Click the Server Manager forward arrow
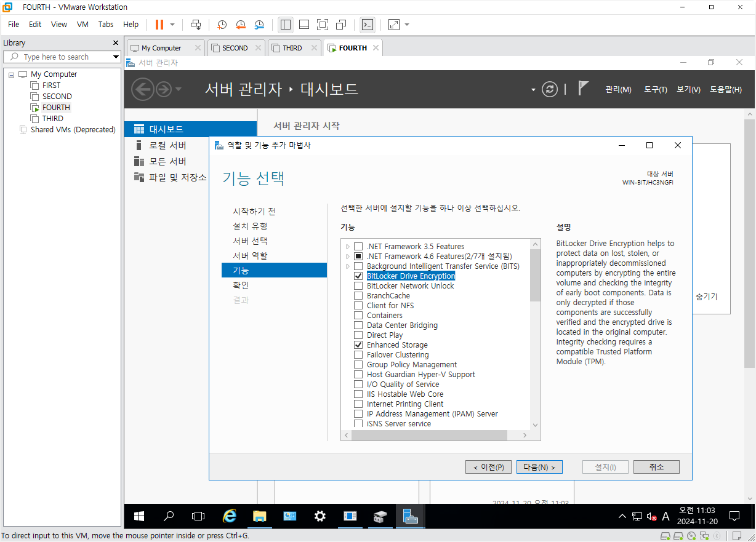 pyautogui.click(x=163, y=90)
